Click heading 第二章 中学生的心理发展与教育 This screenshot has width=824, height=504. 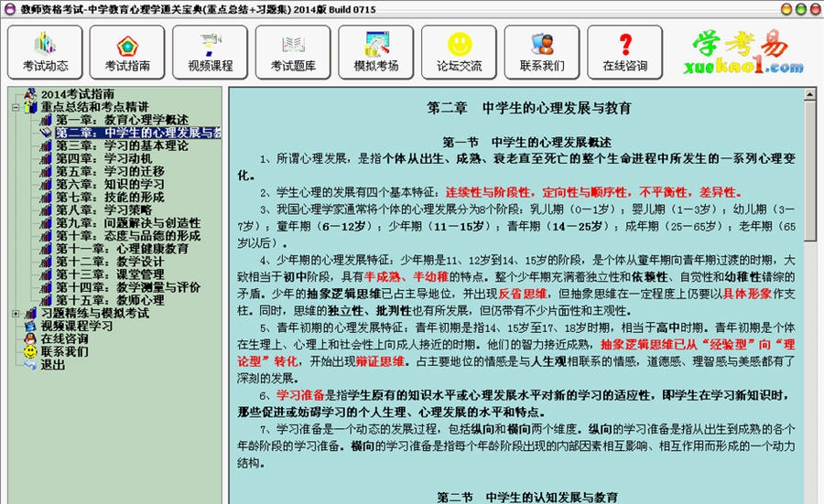click(528, 108)
